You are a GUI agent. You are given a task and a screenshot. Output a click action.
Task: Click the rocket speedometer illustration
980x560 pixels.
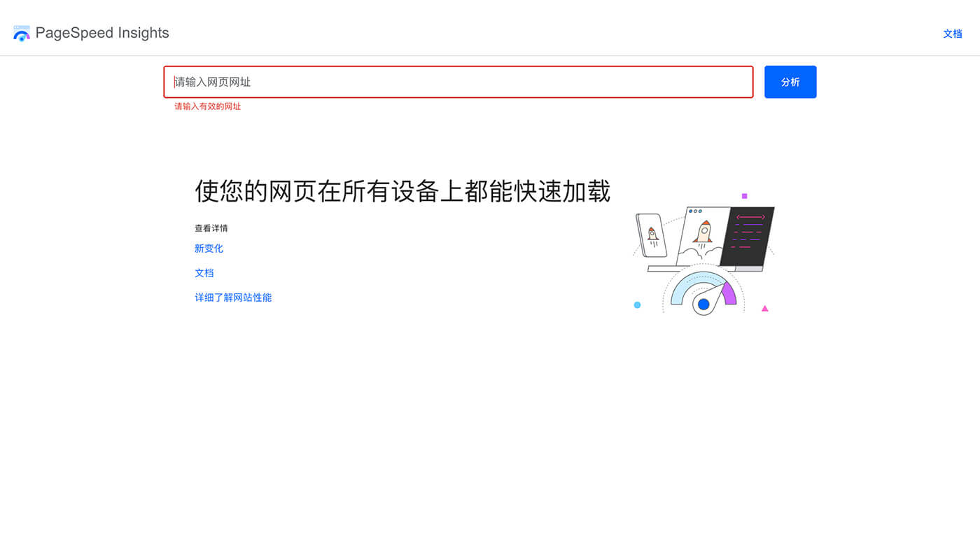point(703,254)
